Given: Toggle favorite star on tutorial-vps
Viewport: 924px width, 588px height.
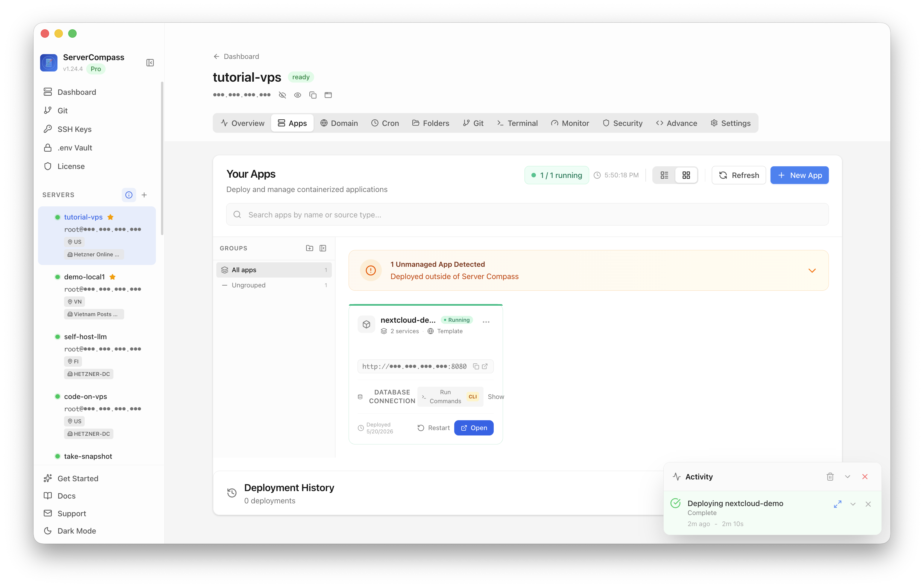Looking at the screenshot, I should point(110,217).
